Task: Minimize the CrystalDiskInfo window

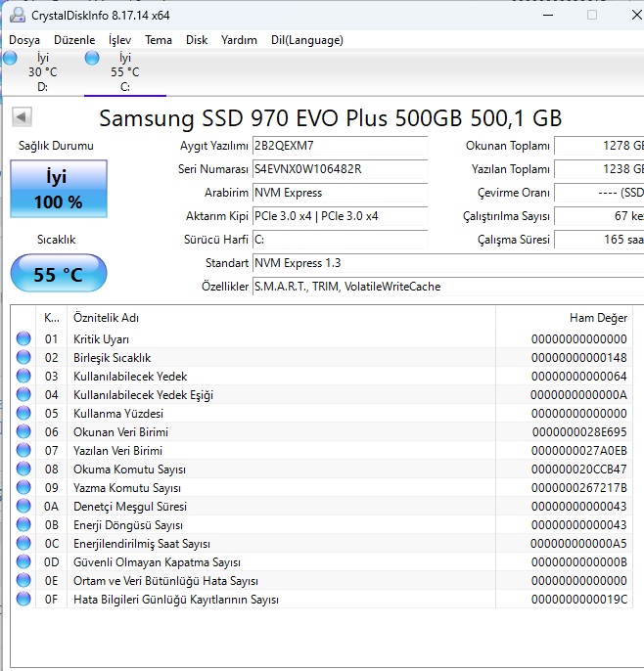Action: 548,15
